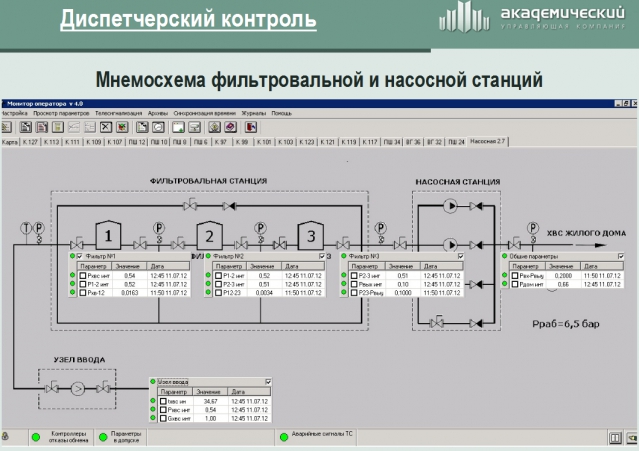Click the second pump in НАСОСНАЯ СТАНЦИЯ
The width and height of the screenshot is (639, 451).
(x=450, y=245)
